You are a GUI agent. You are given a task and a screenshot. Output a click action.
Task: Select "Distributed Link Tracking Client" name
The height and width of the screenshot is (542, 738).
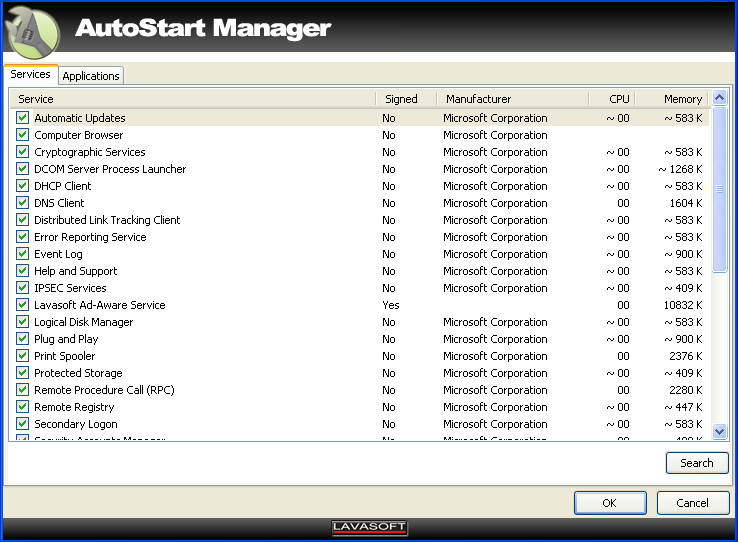(107, 220)
